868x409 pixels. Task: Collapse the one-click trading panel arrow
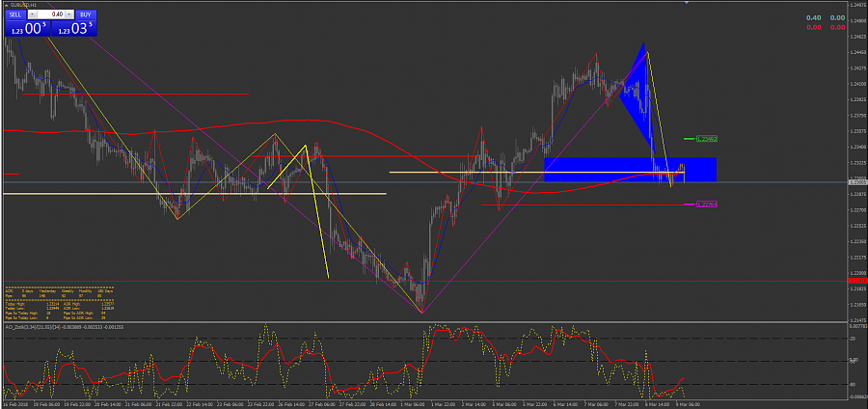tap(5, 5)
